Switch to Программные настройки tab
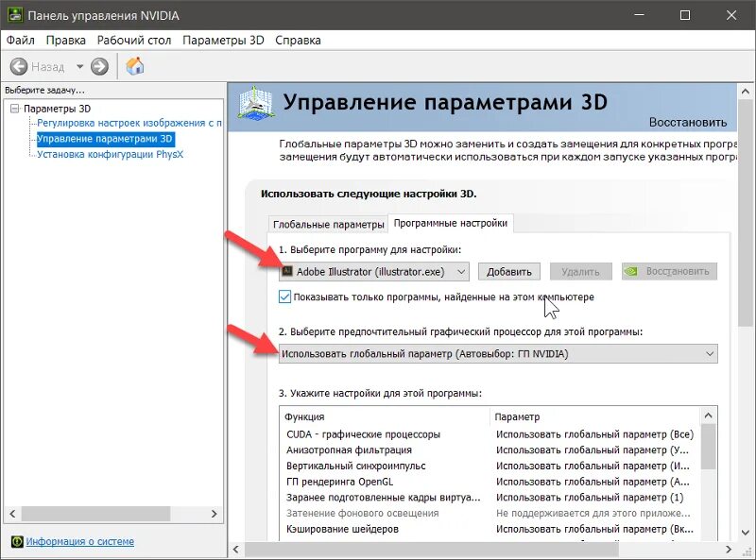This screenshot has width=756, height=560. pyautogui.click(x=451, y=223)
